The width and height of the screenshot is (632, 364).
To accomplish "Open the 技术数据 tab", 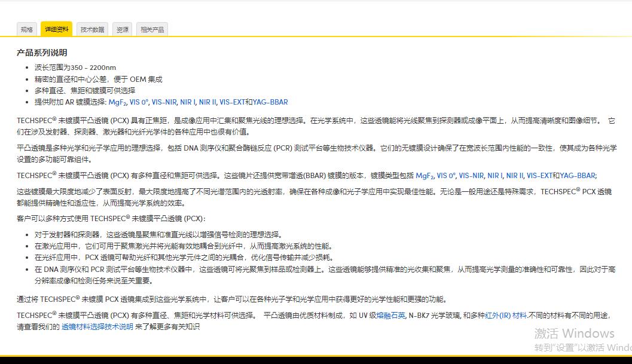I will (92, 29).
